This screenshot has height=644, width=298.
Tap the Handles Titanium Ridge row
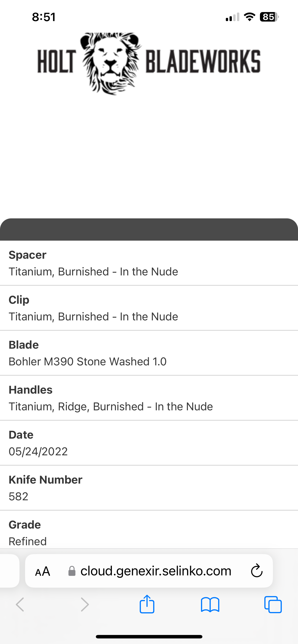point(149,398)
